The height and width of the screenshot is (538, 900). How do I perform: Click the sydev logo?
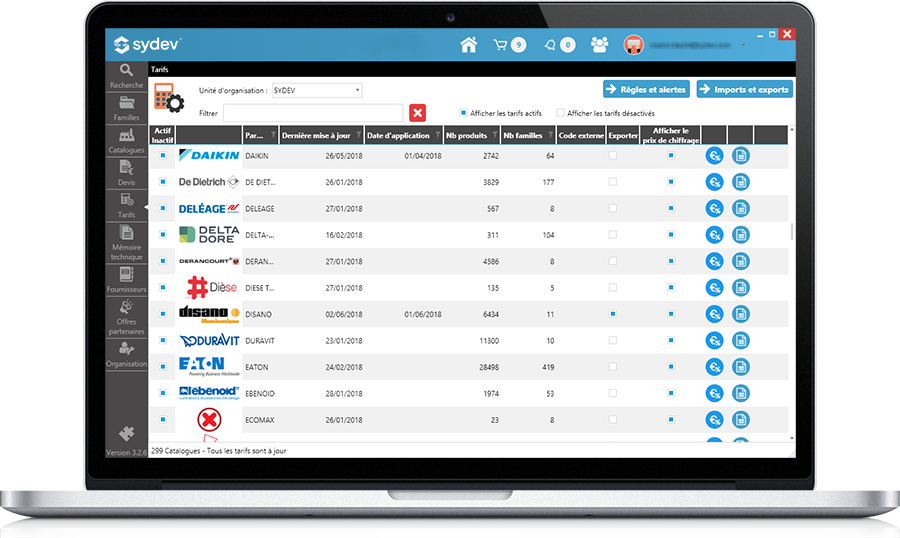pyautogui.click(x=148, y=44)
